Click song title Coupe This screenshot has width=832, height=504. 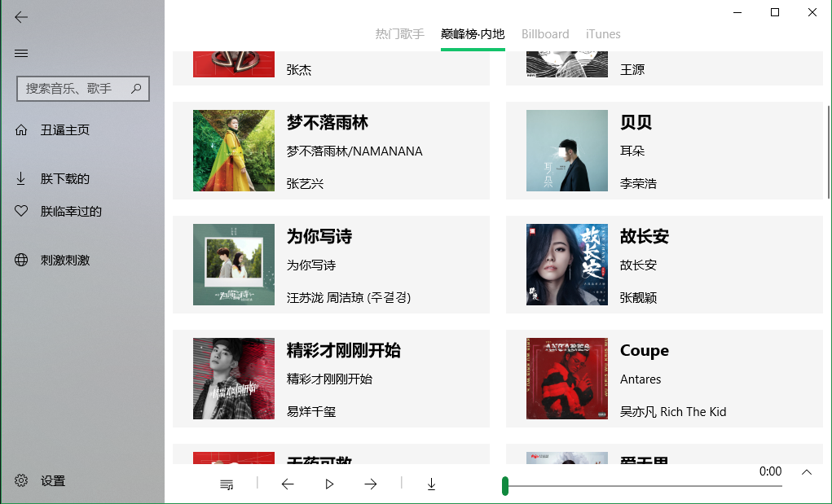pyautogui.click(x=645, y=350)
